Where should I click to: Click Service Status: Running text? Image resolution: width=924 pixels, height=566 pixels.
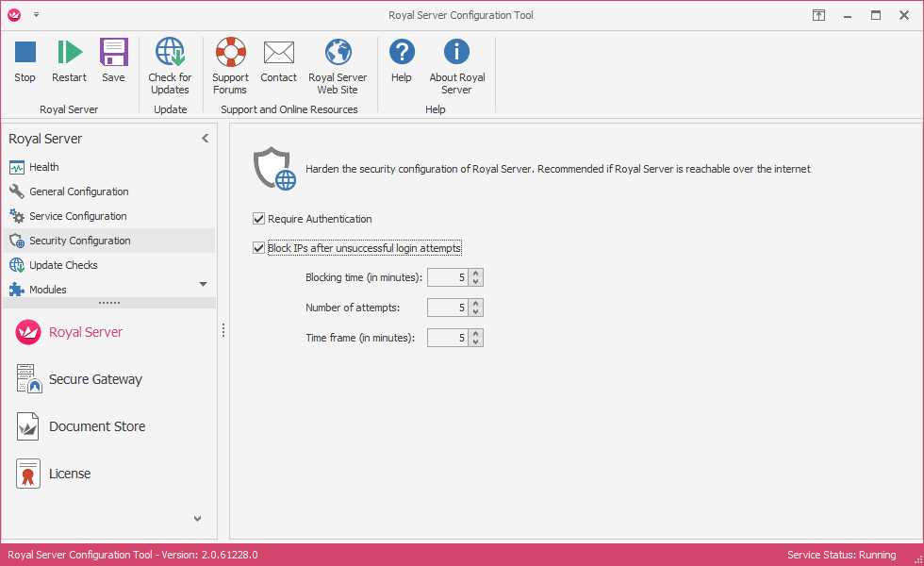pos(841,555)
